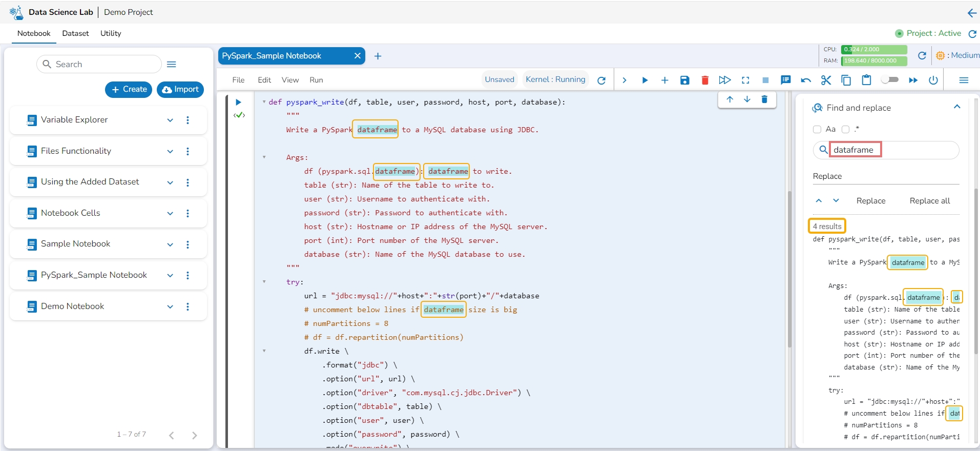Switch to the Dataset tab
980x451 pixels.
click(x=75, y=33)
